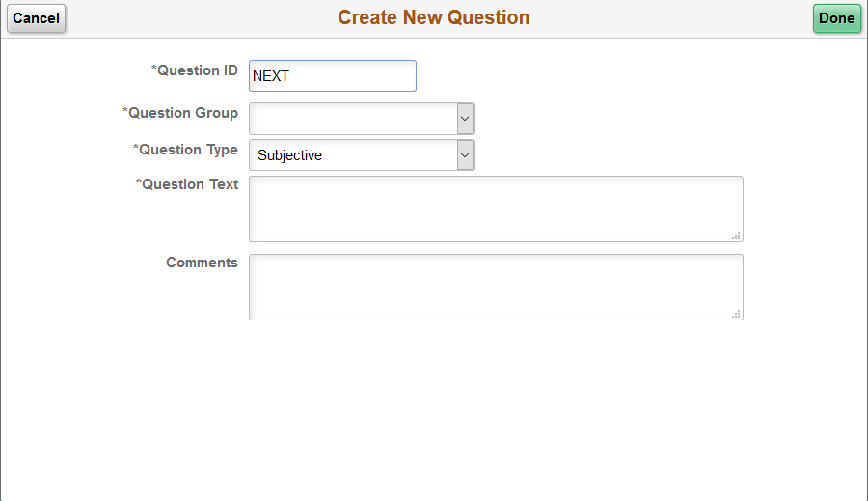The width and height of the screenshot is (868, 501).
Task: Click the green Done button
Action: 836,18
